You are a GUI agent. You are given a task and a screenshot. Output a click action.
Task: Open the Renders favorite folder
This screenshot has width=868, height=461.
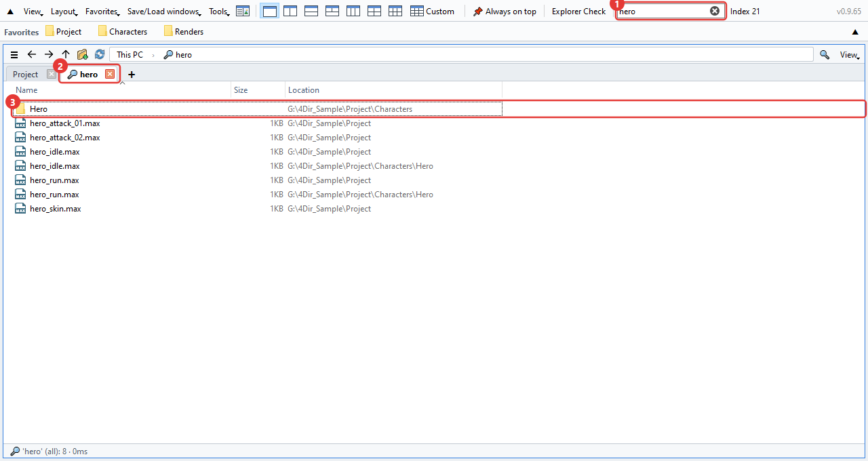coord(184,32)
